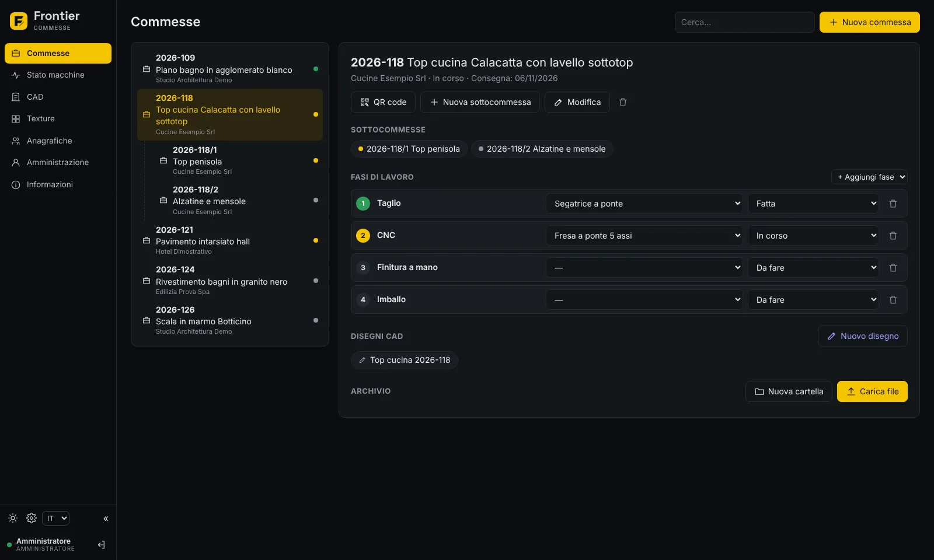Click the trash icon next to Modifica
This screenshot has width=934, height=560.
point(623,102)
